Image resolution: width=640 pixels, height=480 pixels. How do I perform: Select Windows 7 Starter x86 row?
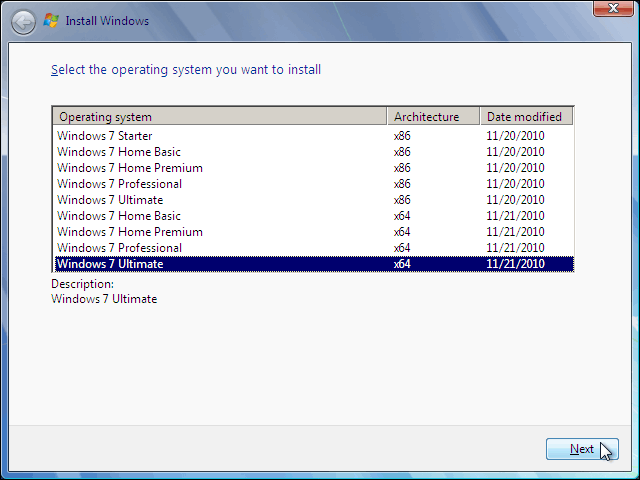click(314, 136)
